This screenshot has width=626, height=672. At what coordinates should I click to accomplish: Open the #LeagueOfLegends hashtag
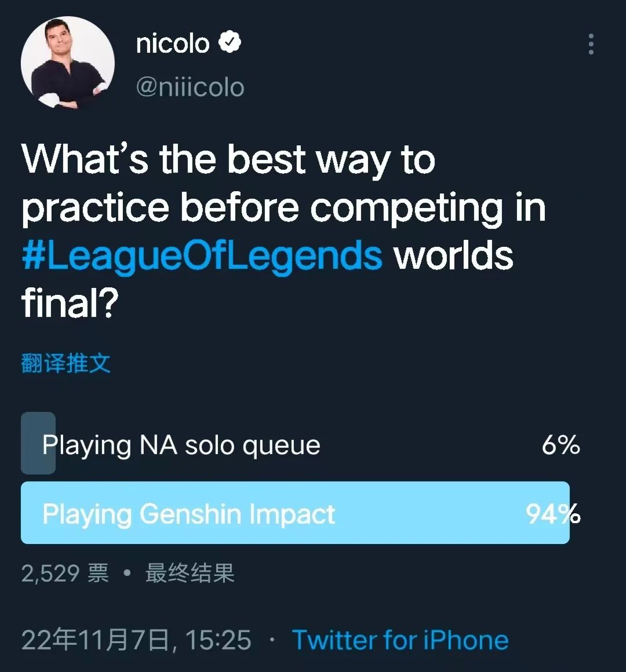[x=202, y=255]
